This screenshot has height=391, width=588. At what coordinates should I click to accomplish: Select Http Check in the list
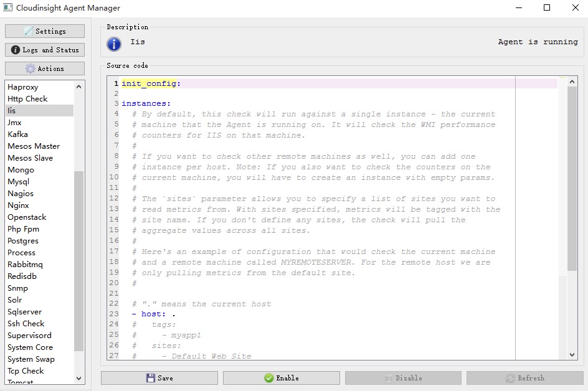(40, 98)
